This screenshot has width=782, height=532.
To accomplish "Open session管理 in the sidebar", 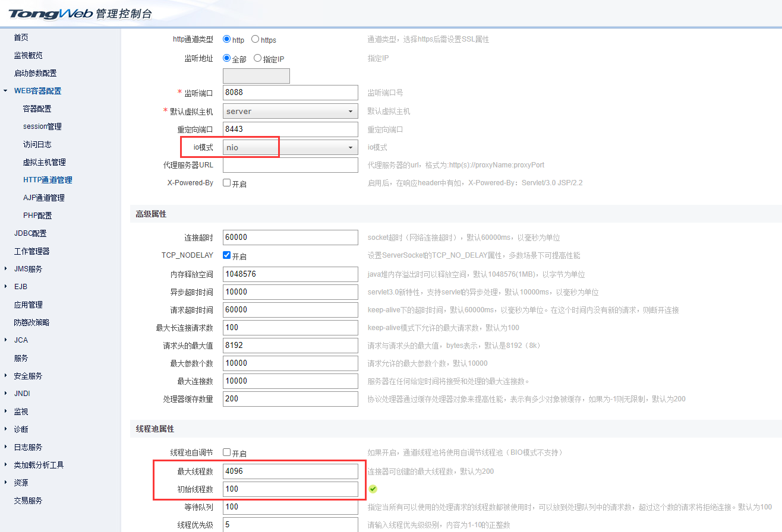I will (42, 126).
